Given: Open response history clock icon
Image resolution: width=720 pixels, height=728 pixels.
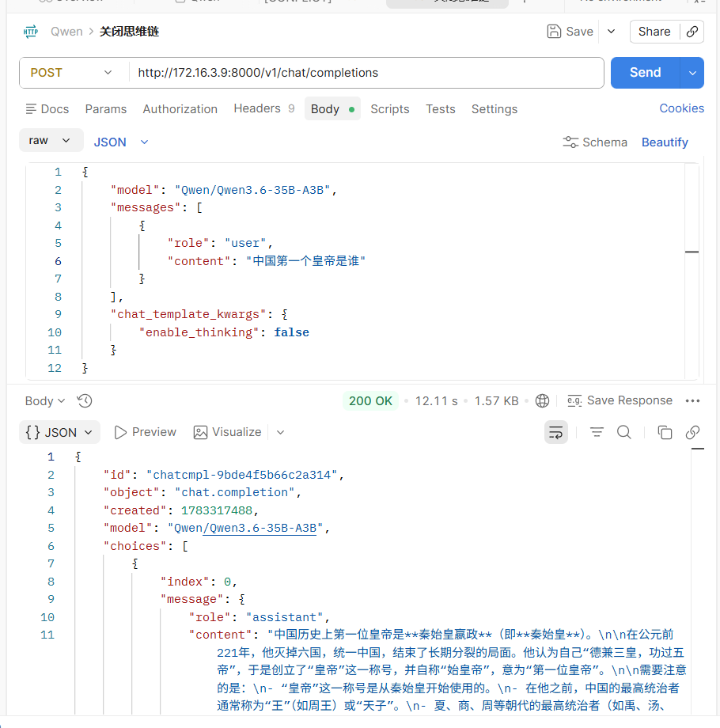Looking at the screenshot, I should point(85,400).
